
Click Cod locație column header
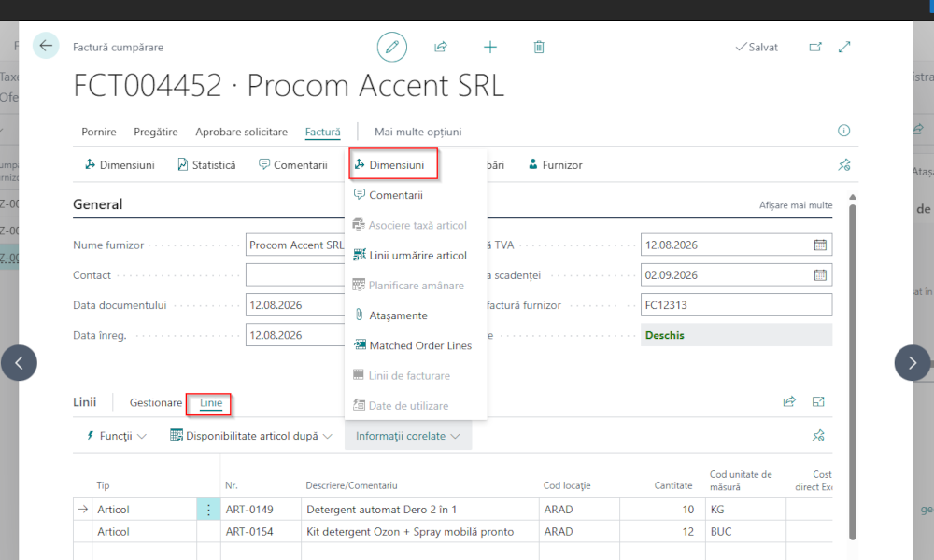coord(567,485)
